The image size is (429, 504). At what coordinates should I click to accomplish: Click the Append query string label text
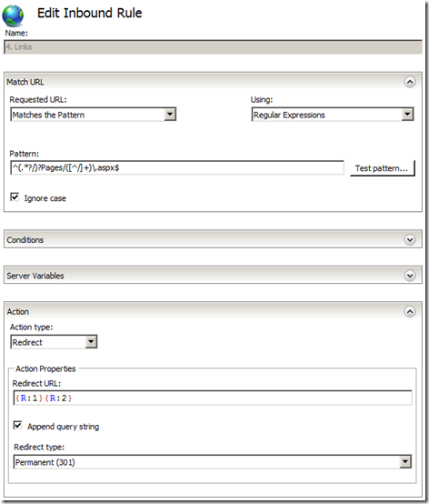pyautogui.click(x=64, y=427)
